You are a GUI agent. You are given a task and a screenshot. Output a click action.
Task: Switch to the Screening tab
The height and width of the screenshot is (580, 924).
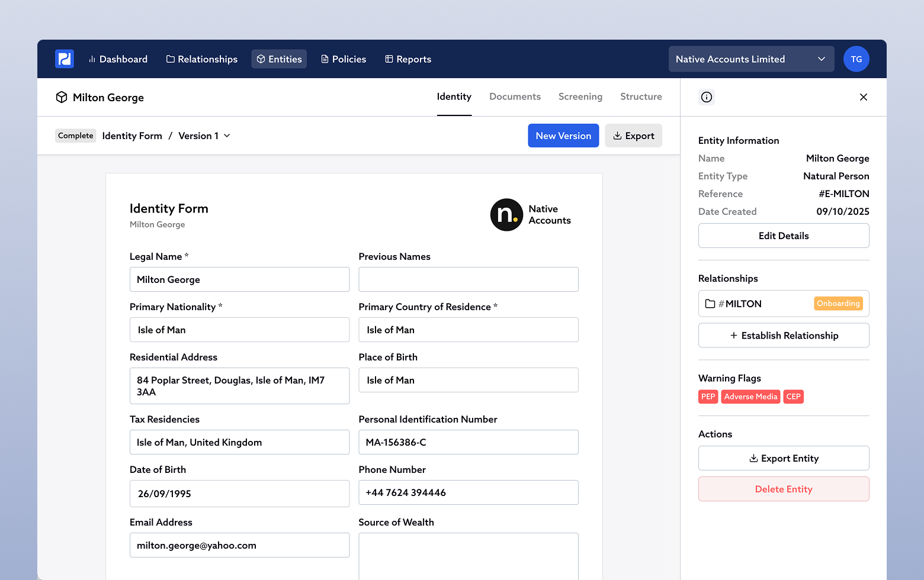coord(580,96)
